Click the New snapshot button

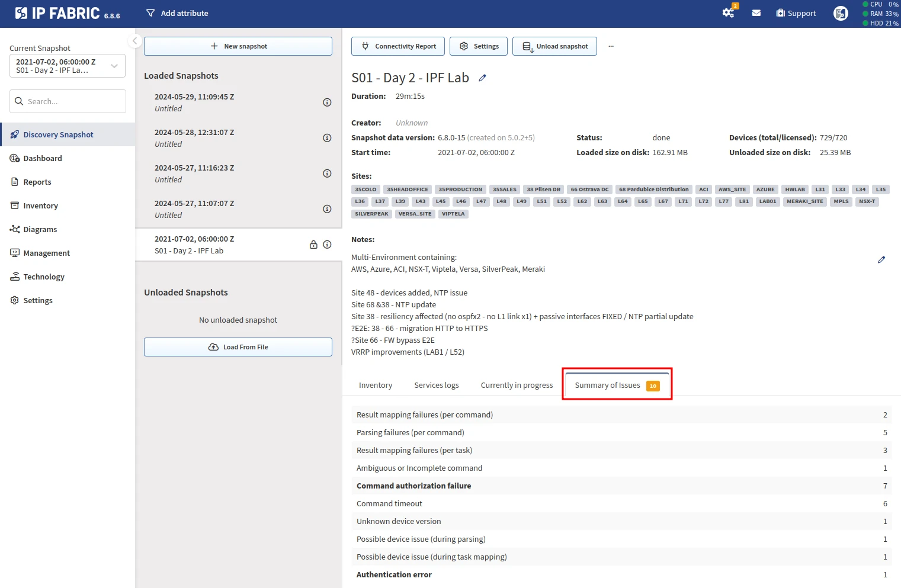coord(238,46)
